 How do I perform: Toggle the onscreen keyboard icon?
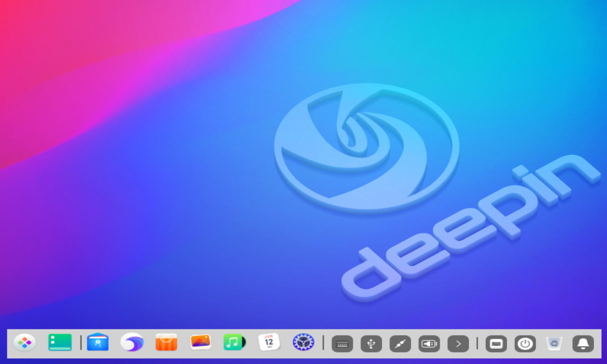(x=496, y=344)
